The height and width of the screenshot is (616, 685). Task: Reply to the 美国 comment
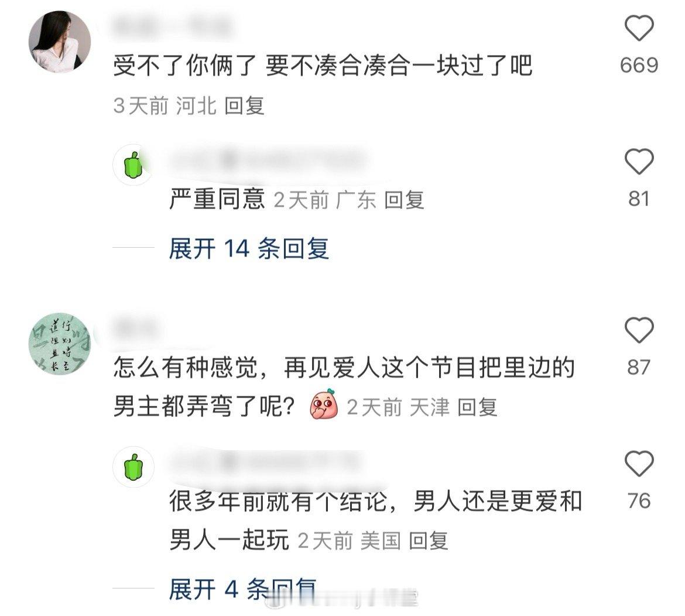click(x=429, y=541)
